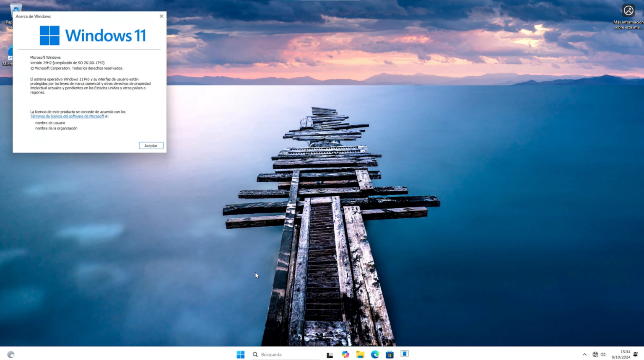Click the Windows 11 logo in the dialog

49,35
